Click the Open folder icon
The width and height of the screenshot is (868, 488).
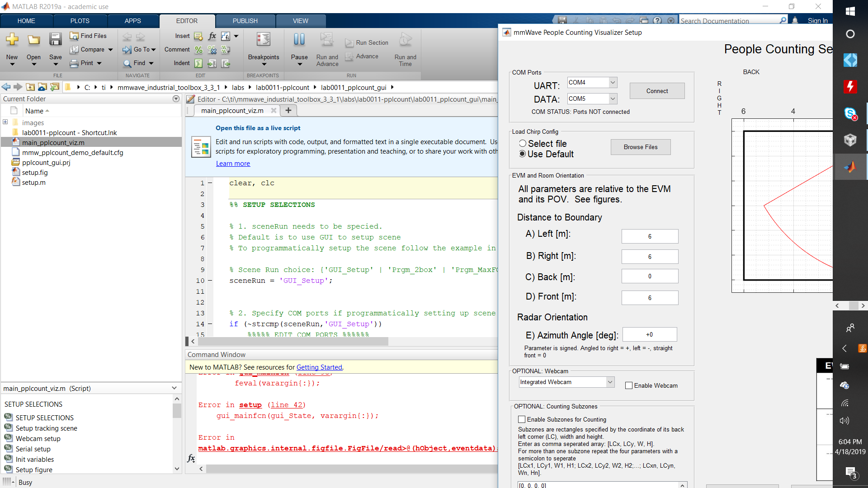click(33, 40)
